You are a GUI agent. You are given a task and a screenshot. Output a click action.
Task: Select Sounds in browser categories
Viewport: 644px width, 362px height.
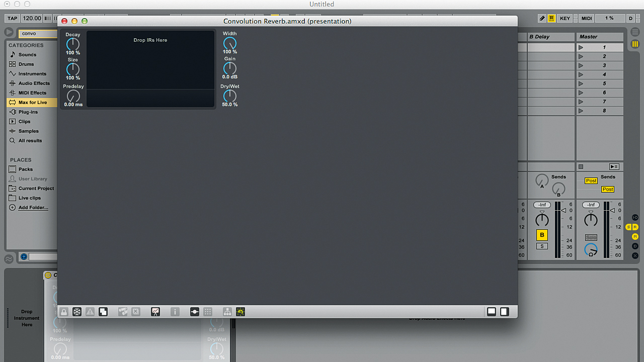(x=27, y=54)
